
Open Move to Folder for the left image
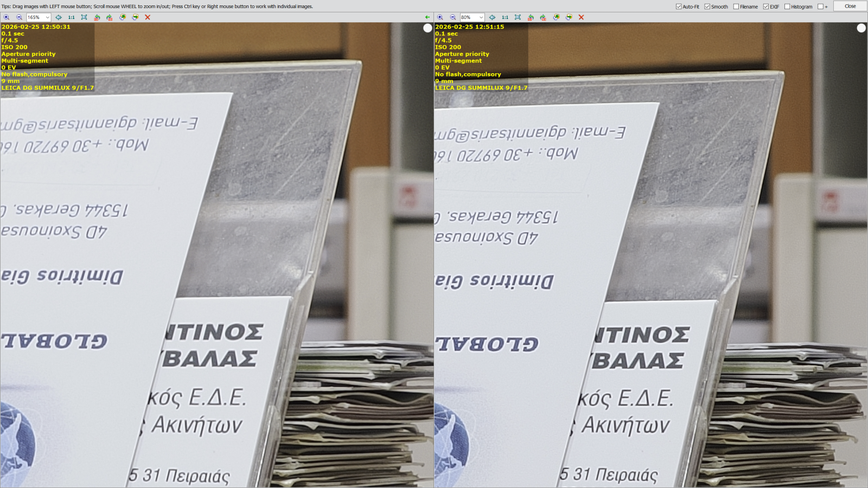pos(135,18)
